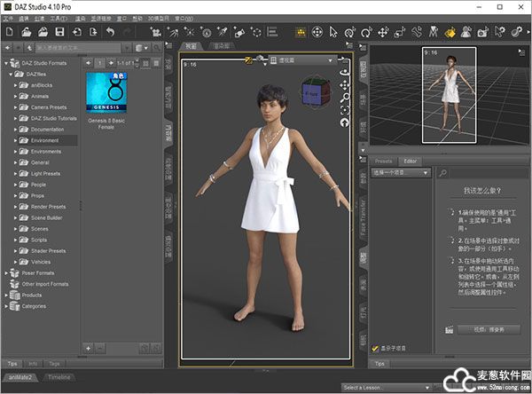
Task: Open the aniMate2 tab
Action: [21, 377]
